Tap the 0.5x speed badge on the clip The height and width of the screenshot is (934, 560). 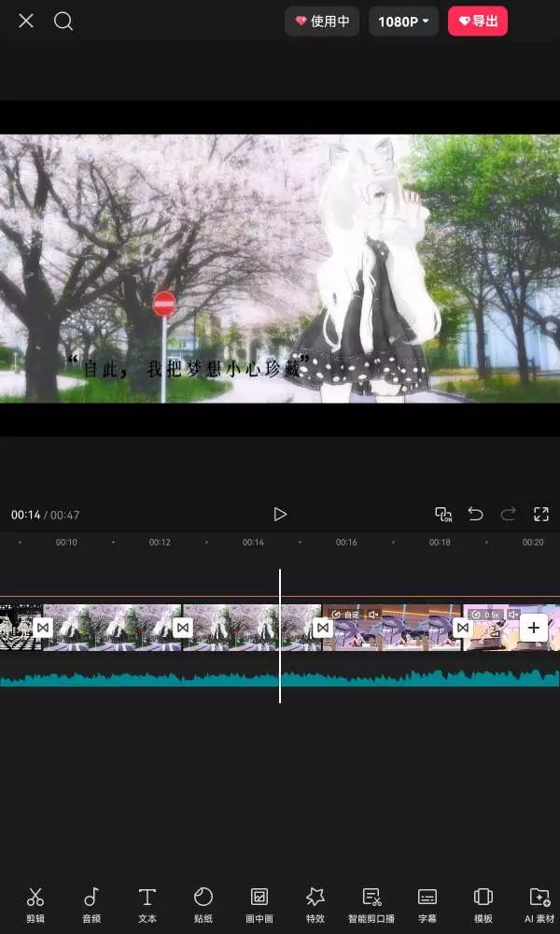485,615
